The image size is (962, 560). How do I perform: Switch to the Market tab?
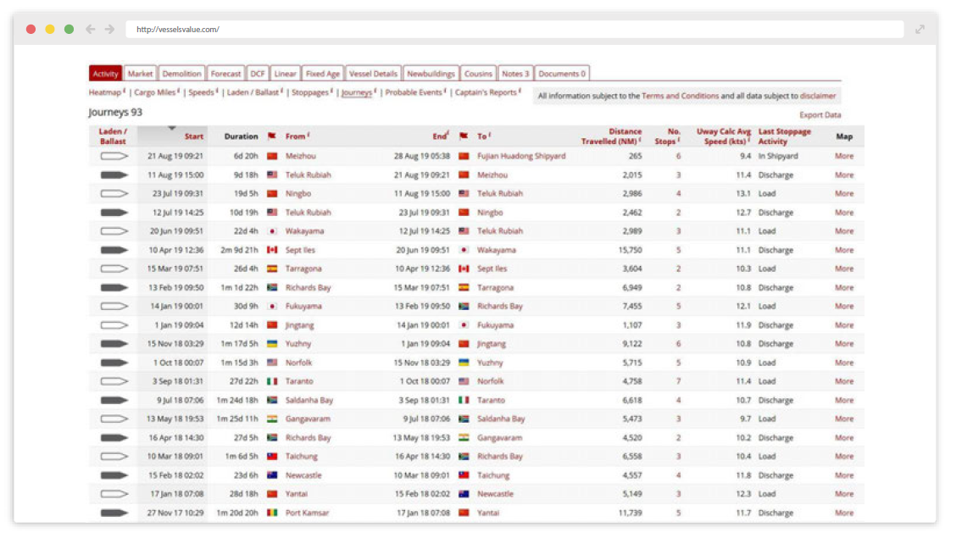click(140, 74)
